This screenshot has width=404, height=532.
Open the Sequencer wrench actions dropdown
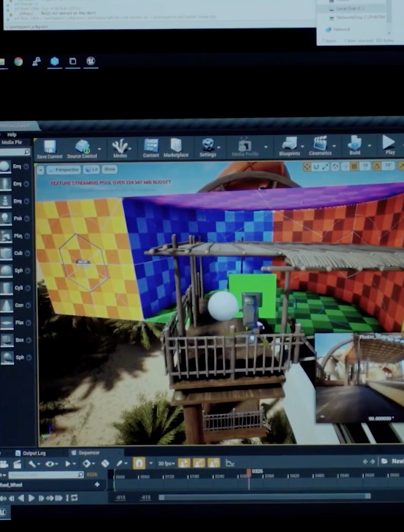(x=34, y=464)
